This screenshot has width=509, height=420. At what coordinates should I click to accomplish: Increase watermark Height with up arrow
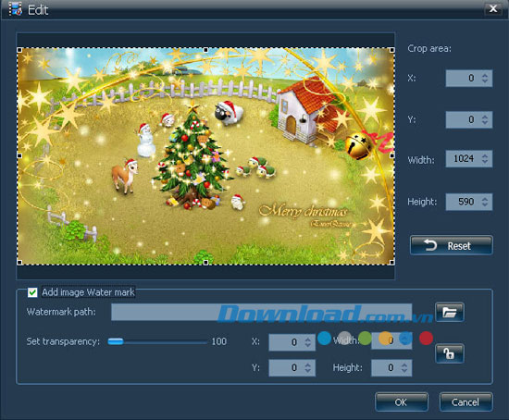pyautogui.click(x=404, y=364)
